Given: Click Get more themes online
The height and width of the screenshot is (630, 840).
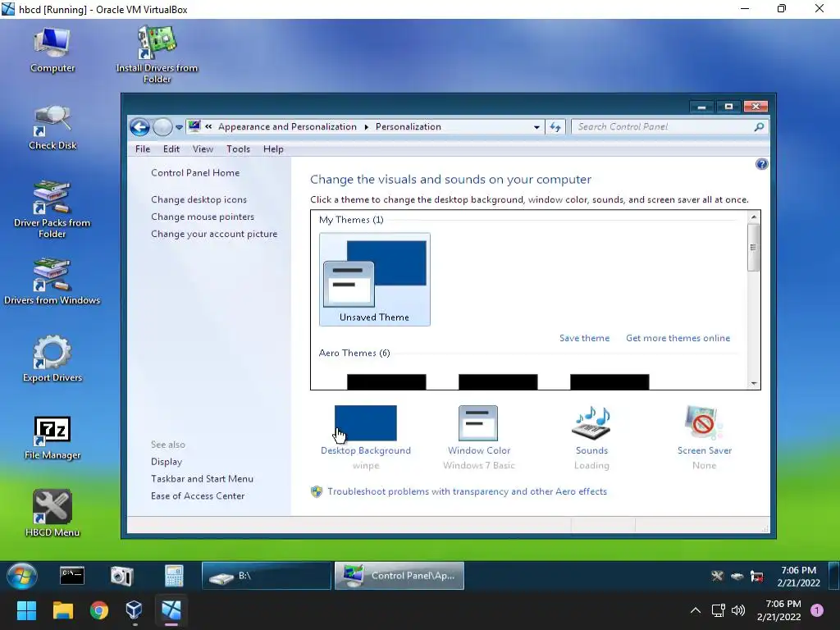Looking at the screenshot, I should point(678,338).
